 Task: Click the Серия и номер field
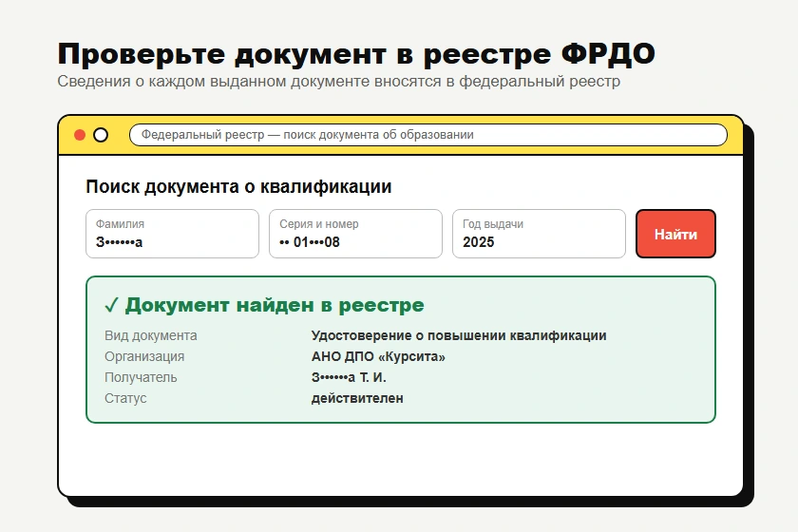coord(355,234)
